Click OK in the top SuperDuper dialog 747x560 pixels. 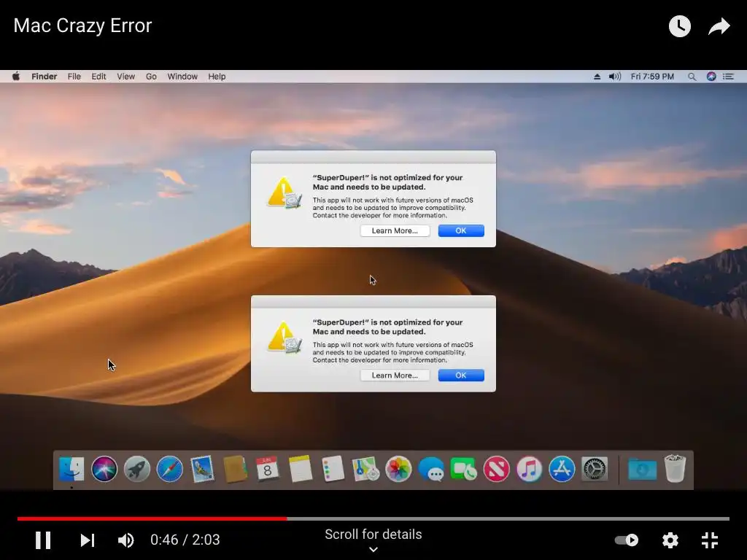[x=461, y=230]
